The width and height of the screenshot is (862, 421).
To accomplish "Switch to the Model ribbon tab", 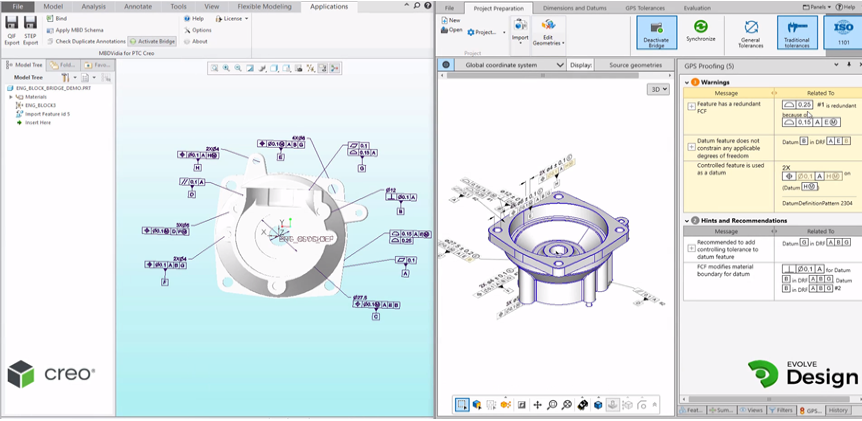I will pos(53,7).
